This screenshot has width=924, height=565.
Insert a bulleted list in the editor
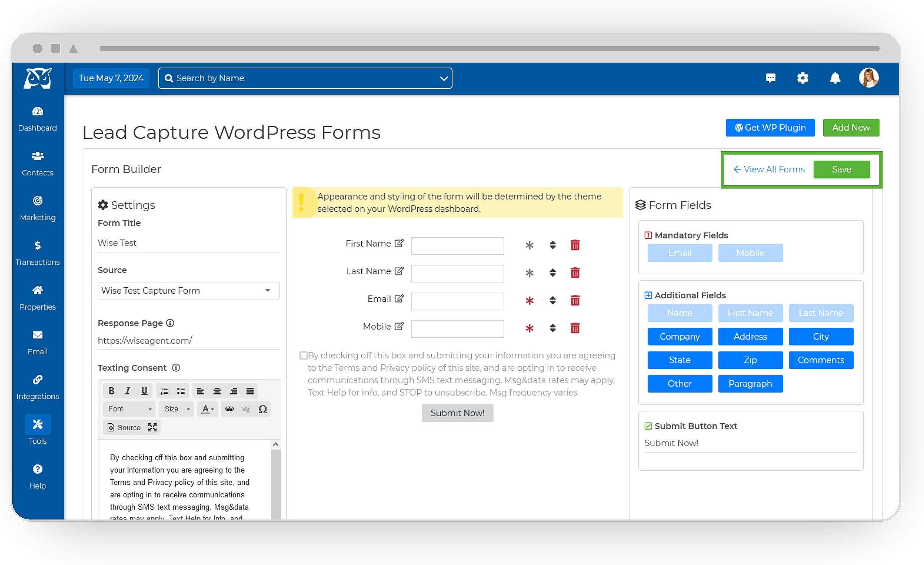[181, 391]
